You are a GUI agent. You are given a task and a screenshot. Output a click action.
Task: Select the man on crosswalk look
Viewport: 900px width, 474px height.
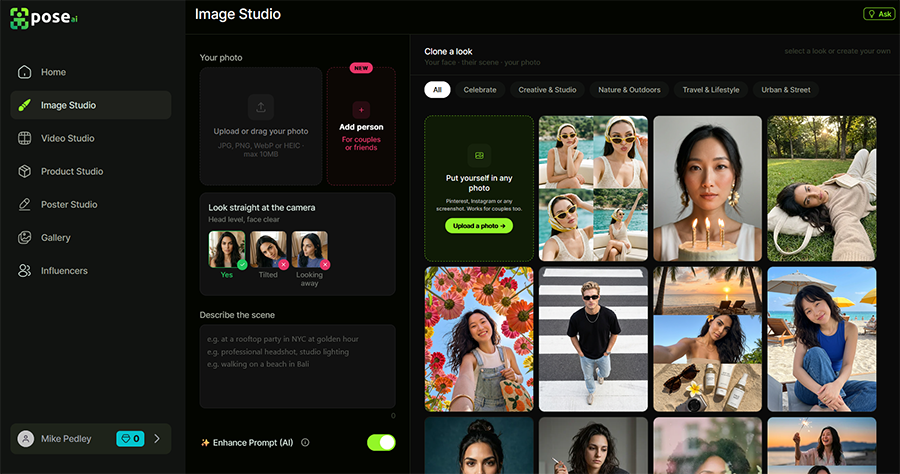593,339
